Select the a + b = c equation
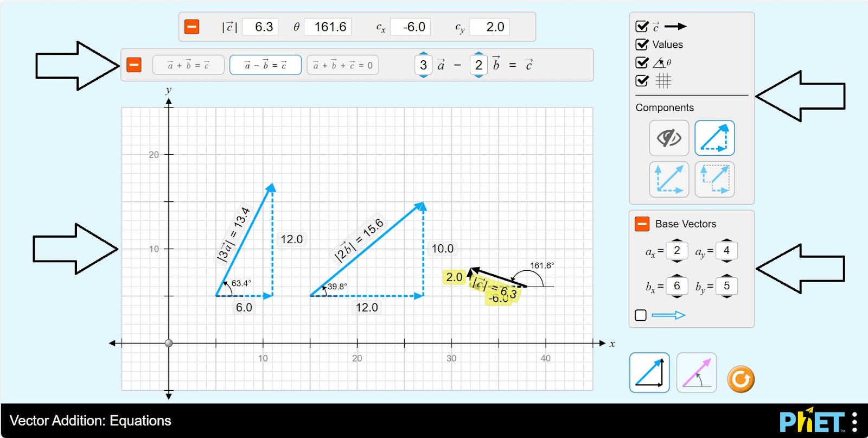Screen dimensions: 868x438 click(188, 65)
